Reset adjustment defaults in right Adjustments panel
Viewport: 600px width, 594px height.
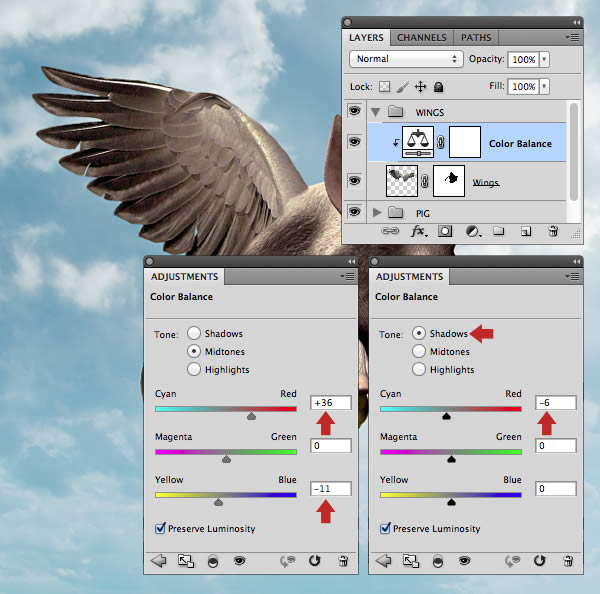540,561
